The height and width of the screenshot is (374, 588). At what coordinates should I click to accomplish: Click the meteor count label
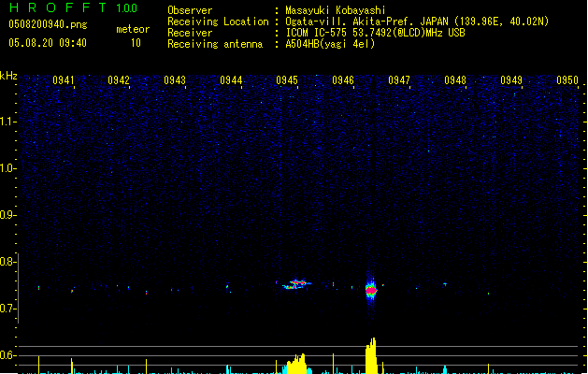(133, 29)
